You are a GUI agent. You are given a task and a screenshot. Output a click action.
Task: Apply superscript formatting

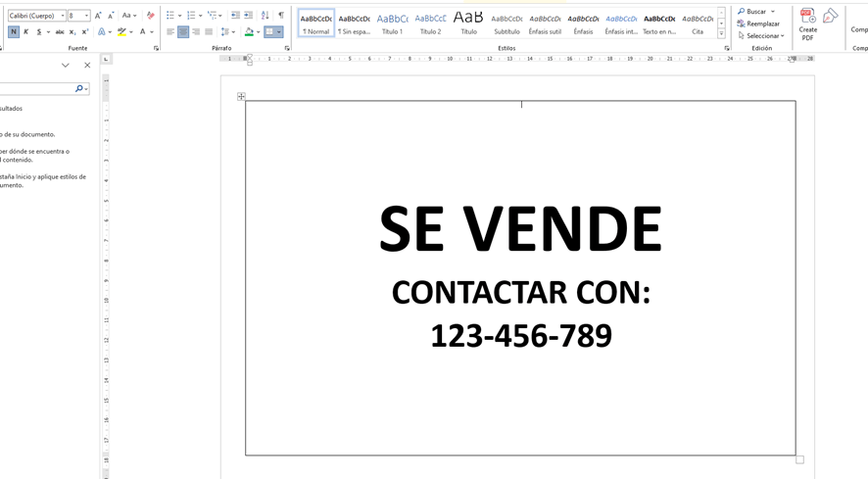pyautogui.click(x=84, y=32)
